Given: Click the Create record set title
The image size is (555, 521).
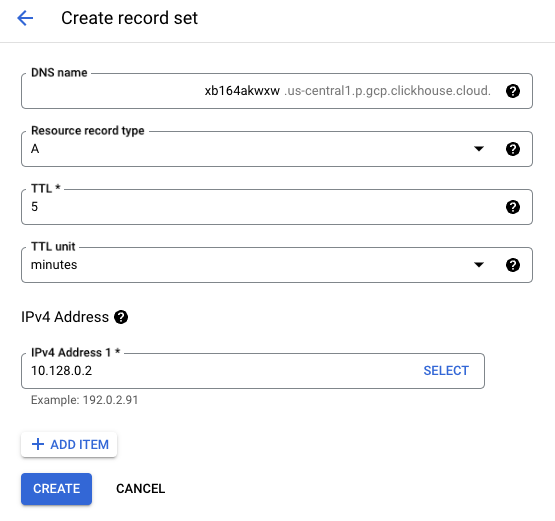Looking at the screenshot, I should tap(130, 18).
